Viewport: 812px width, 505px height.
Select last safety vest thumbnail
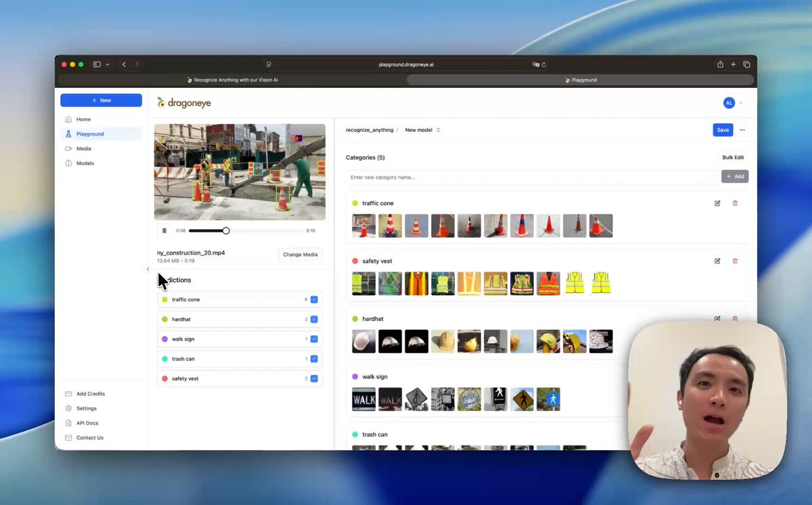601,284
